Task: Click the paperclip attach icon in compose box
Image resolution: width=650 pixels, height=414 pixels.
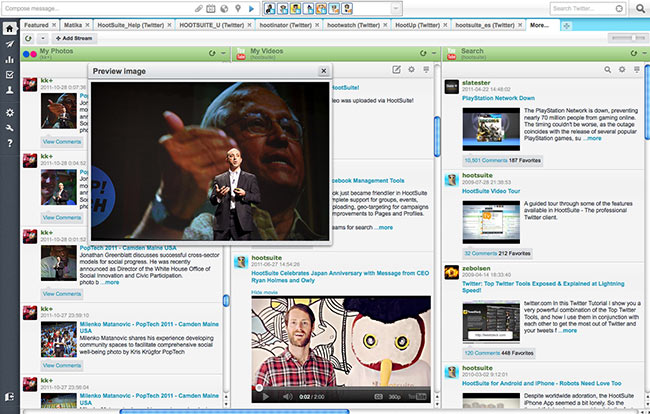Action: 199,8
